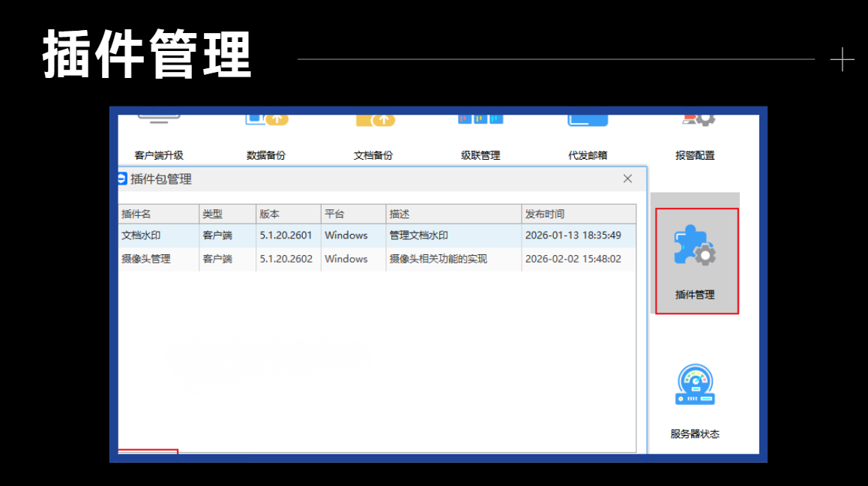Sort by the 类型 column header
The height and width of the screenshot is (486, 868).
pos(228,214)
